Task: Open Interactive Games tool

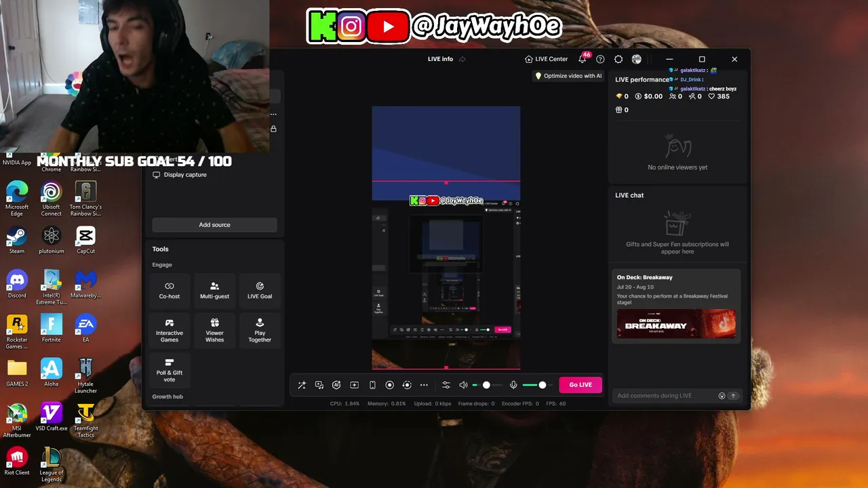Action: tap(170, 330)
